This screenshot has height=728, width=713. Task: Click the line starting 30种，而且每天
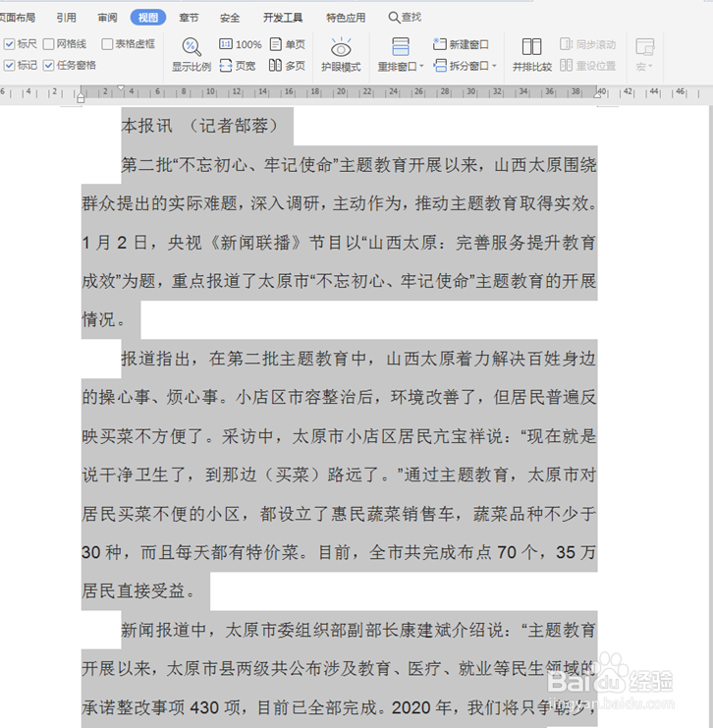[x=339, y=552]
